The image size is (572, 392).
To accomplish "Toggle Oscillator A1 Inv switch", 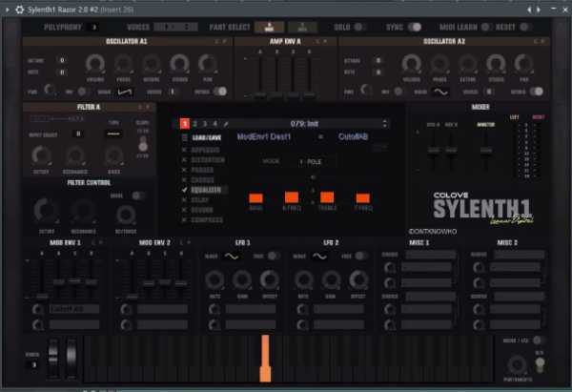I will [82, 92].
